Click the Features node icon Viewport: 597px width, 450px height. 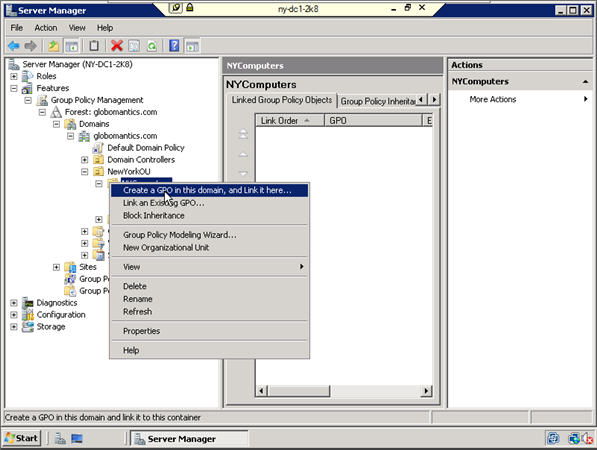pos(27,88)
